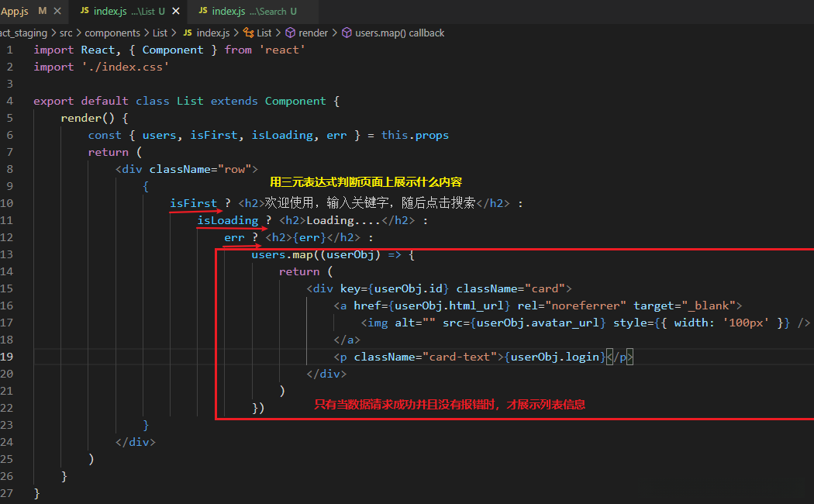
Task: Click 'extends' keyword on line 4
Action: (x=234, y=101)
